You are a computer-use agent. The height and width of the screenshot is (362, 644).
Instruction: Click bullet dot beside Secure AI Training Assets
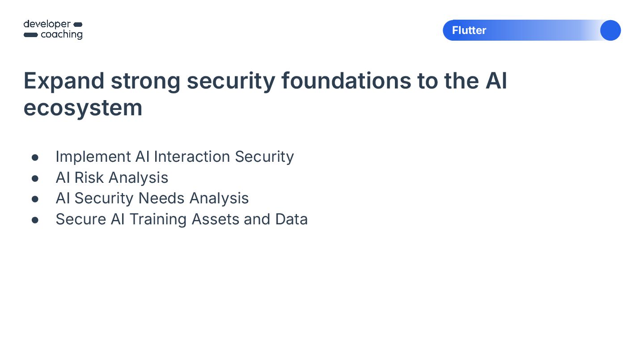tap(35, 220)
